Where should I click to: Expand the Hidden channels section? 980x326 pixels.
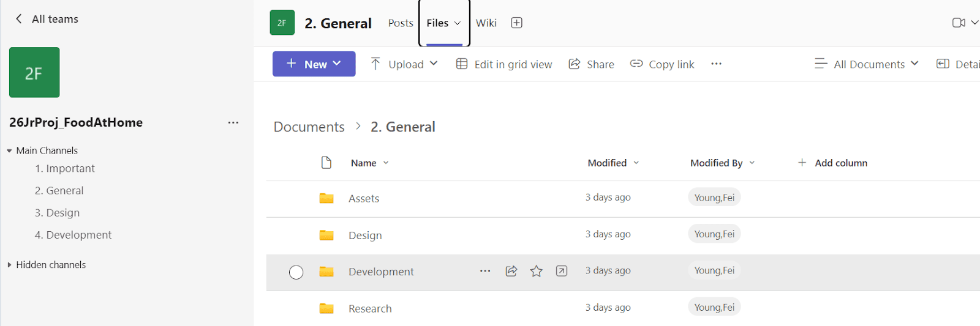point(9,265)
